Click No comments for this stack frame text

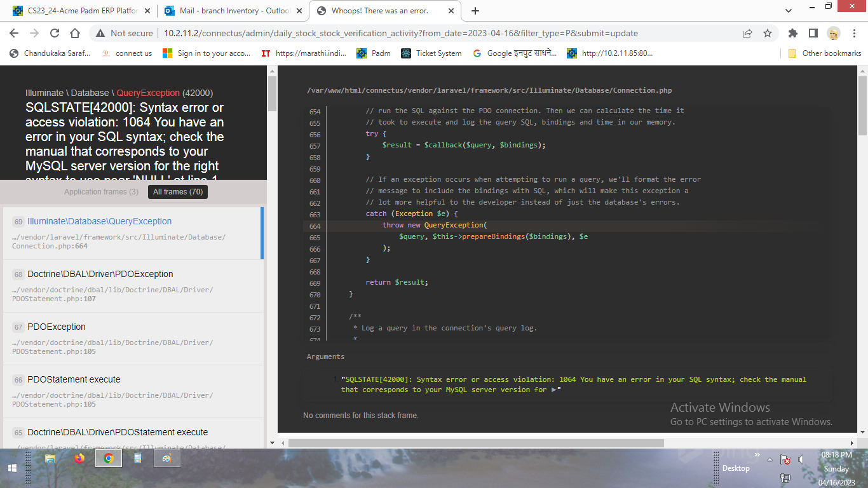click(361, 416)
